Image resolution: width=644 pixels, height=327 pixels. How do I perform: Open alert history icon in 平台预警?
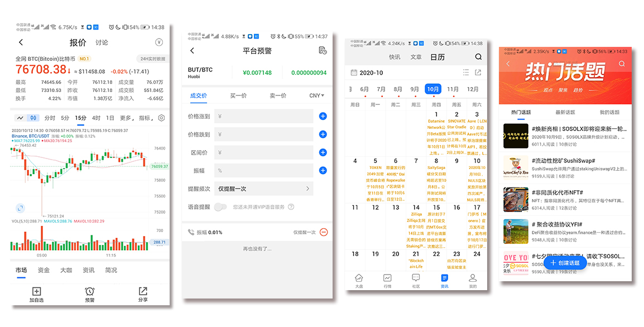pos(323,51)
